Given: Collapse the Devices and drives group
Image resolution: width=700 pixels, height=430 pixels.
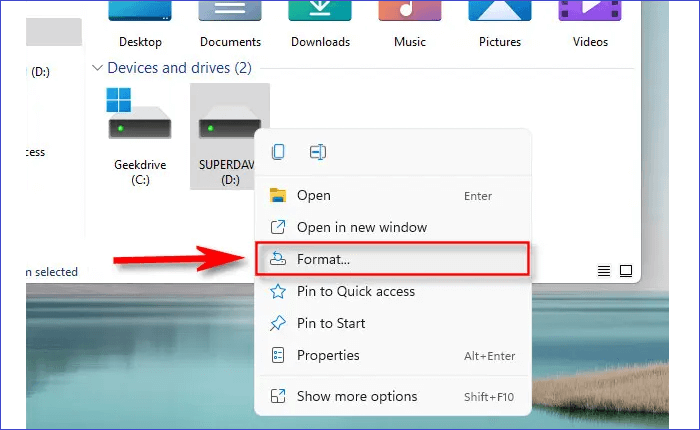Looking at the screenshot, I should [98, 68].
